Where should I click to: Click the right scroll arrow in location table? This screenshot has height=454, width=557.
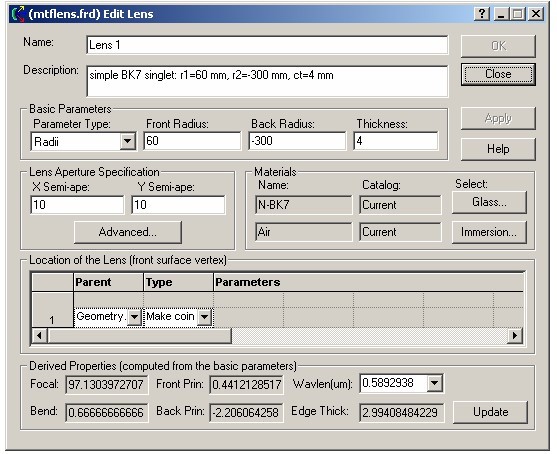(x=515, y=336)
